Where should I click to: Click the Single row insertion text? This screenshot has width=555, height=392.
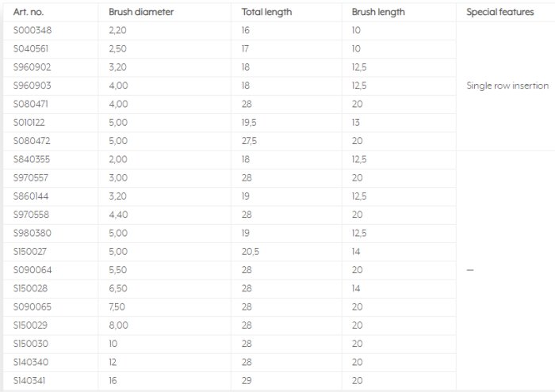pos(507,86)
